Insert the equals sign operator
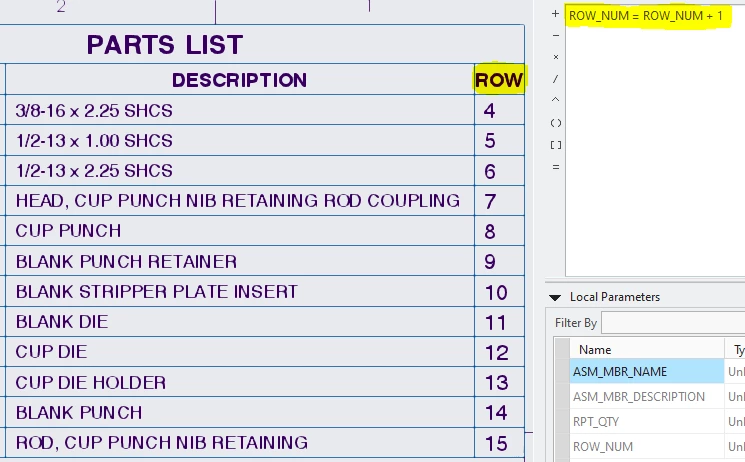 tap(555, 167)
